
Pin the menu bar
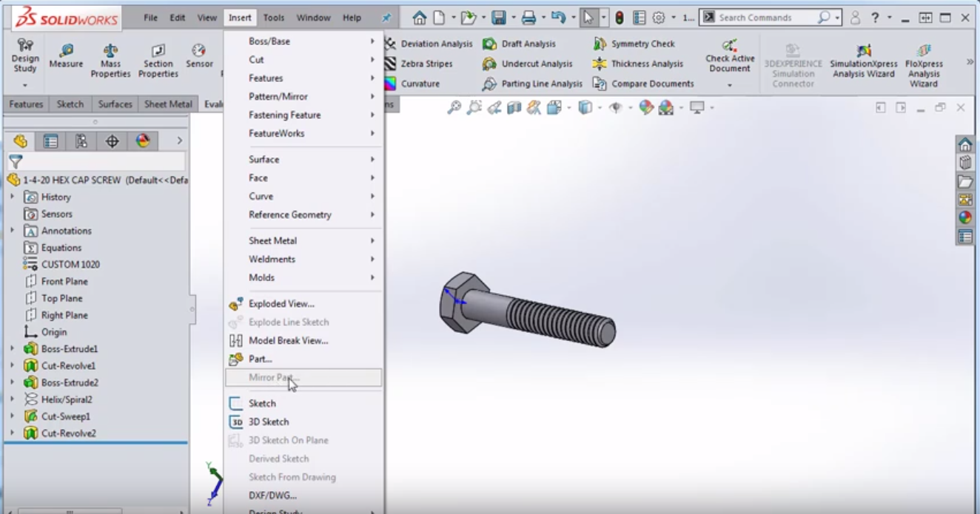tap(386, 18)
